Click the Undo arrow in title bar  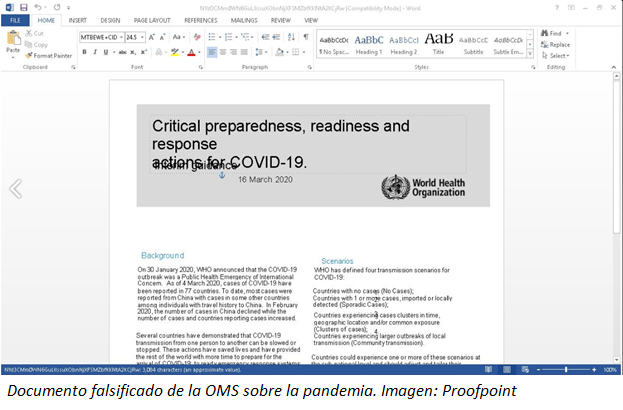37,6
